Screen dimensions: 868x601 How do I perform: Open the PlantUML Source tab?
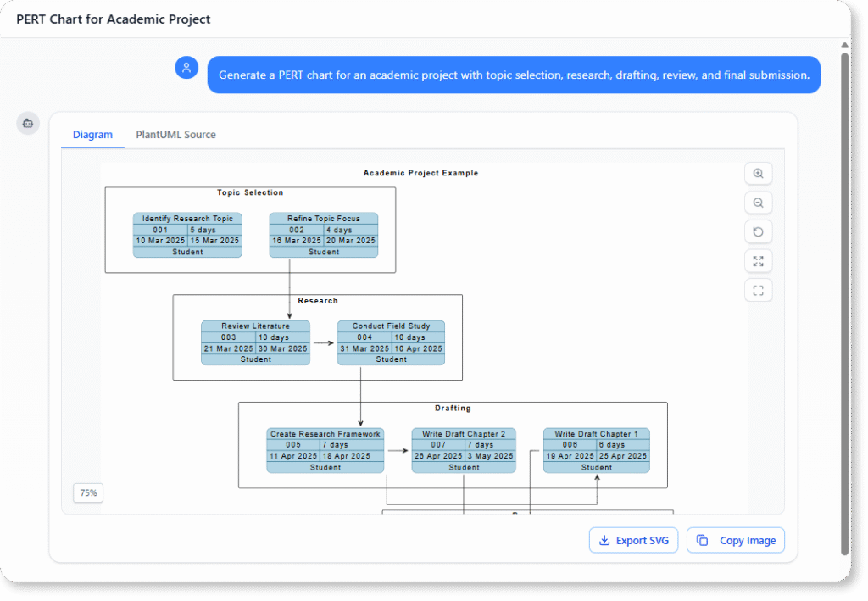click(175, 135)
